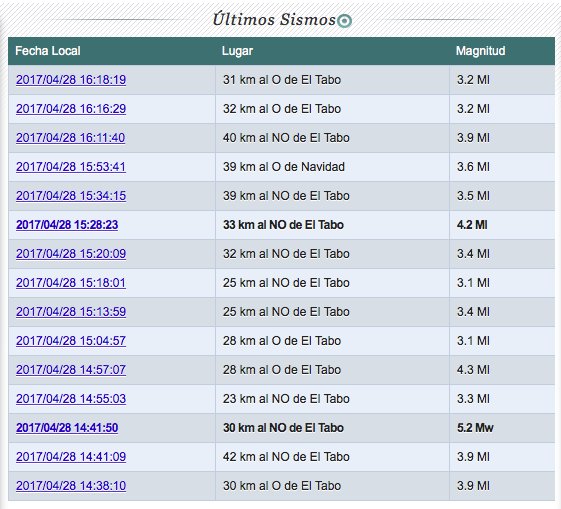Click the bold magnitude '4.2 Ml' value
This screenshot has width=561, height=509.
472,224
